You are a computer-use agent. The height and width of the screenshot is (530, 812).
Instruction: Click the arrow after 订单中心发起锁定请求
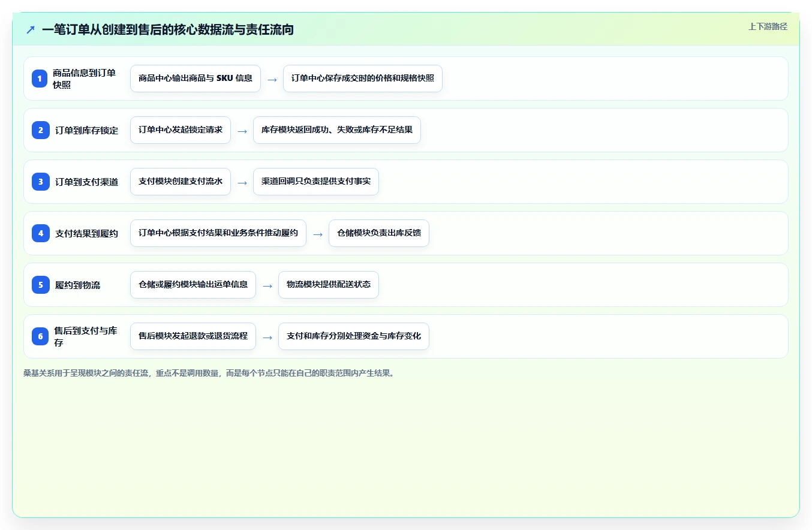242,131
